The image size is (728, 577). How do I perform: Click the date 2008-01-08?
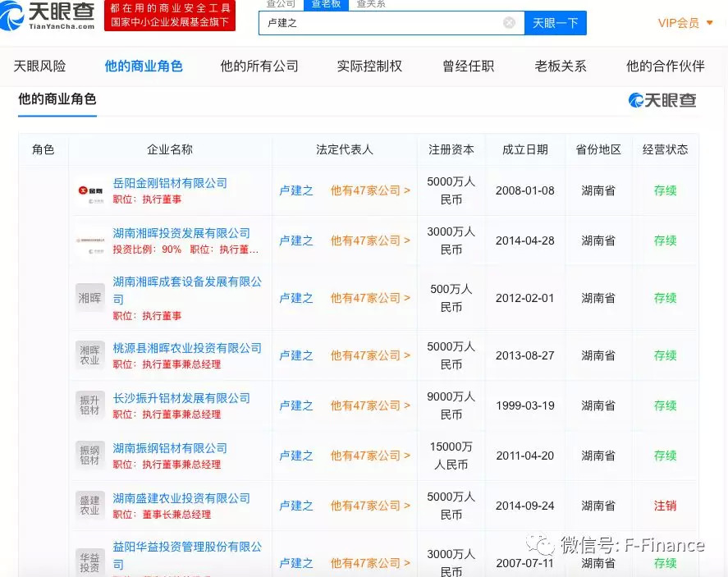coord(525,190)
